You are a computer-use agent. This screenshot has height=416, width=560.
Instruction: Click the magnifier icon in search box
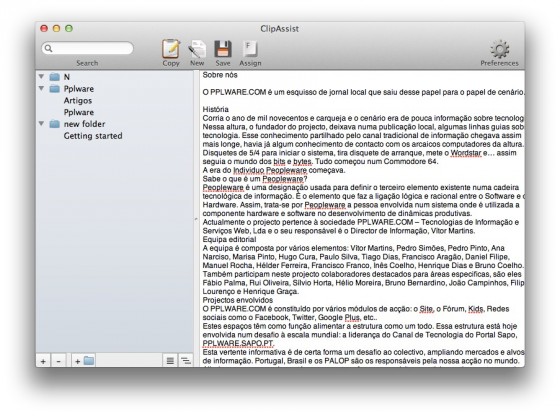49,48
